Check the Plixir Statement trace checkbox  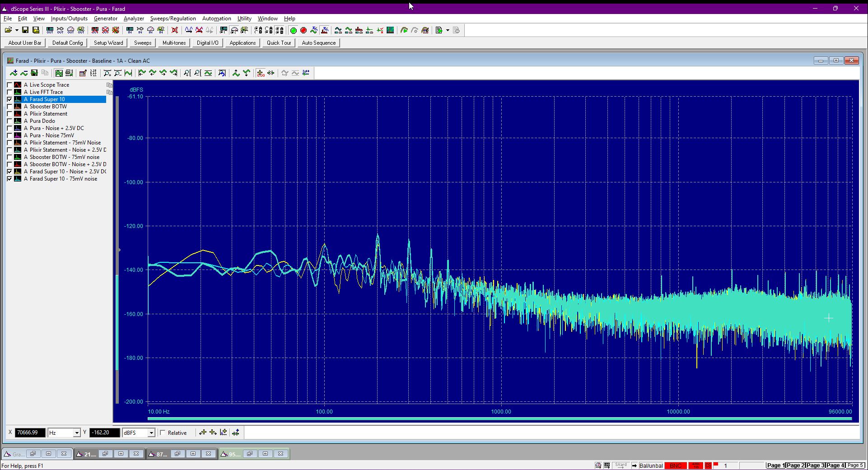9,114
